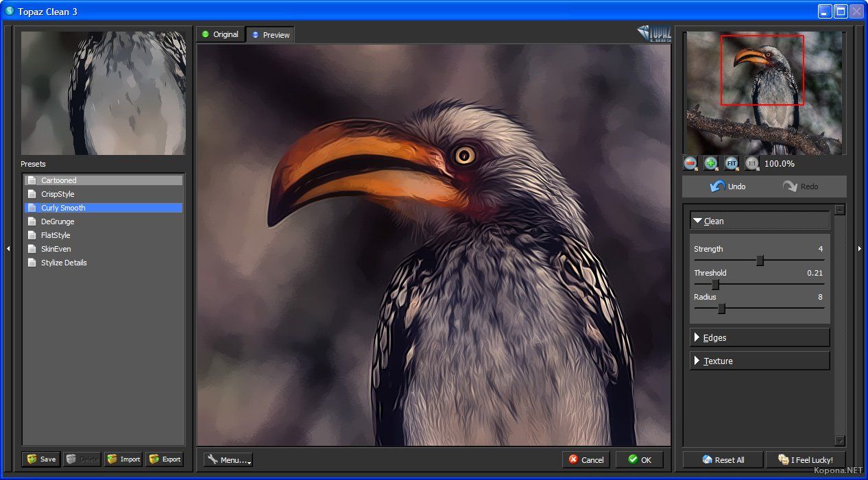
Task: Click the Topaz Labs logo
Action: coord(653,34)
